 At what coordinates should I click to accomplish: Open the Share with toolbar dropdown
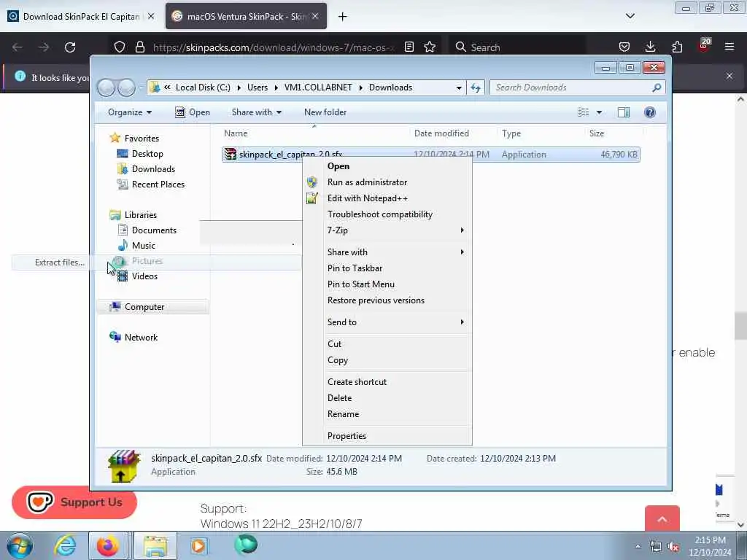[x=256, y=112]
